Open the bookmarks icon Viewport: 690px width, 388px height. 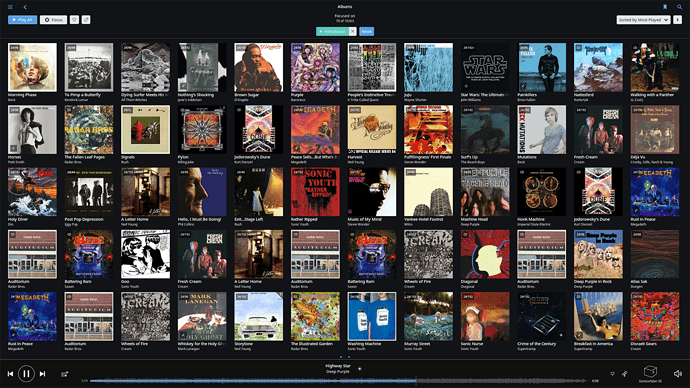click(x=665, y=7)
